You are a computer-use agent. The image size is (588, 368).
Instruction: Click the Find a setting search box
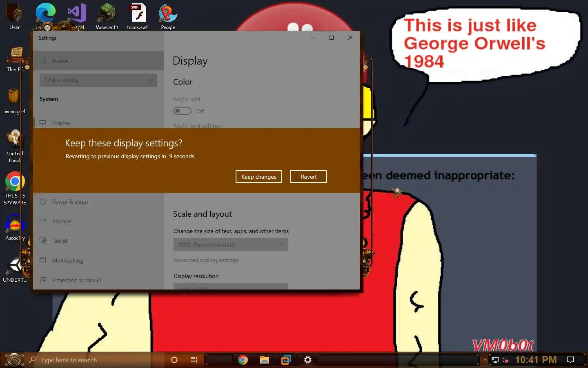98,80
